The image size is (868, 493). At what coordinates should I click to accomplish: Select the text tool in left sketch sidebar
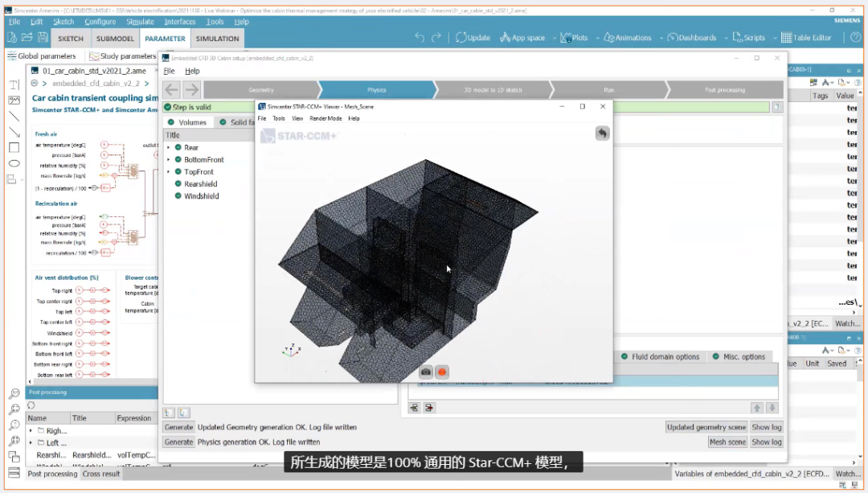(x=14, y=84)
